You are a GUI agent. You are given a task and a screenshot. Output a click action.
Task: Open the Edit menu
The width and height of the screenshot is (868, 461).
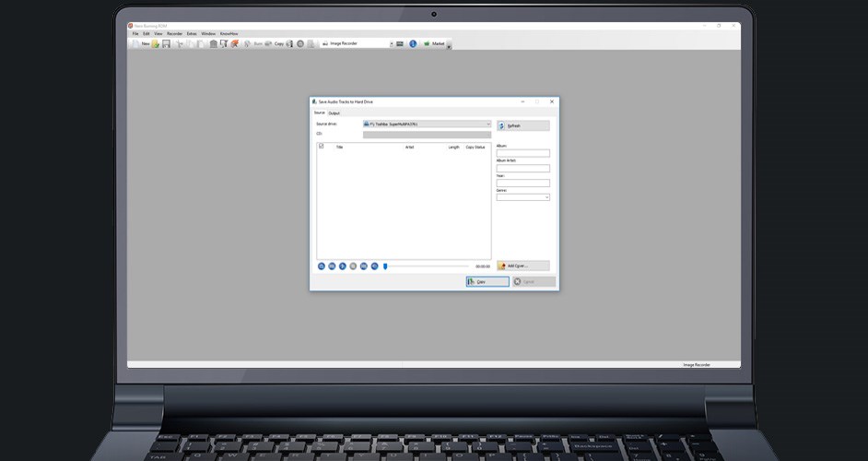(147, 34)
